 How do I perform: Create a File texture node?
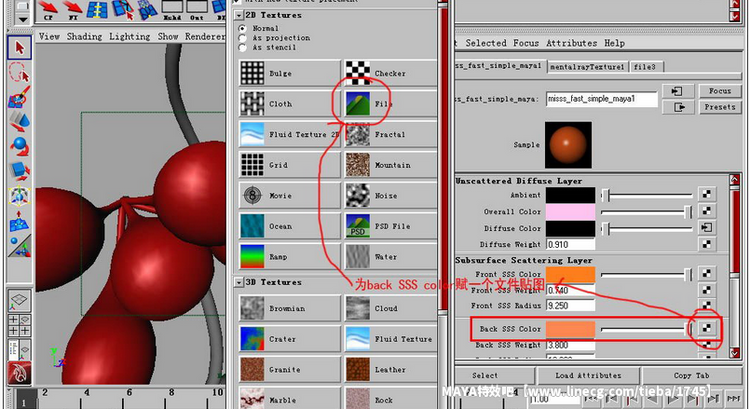(x=391, y=104)
